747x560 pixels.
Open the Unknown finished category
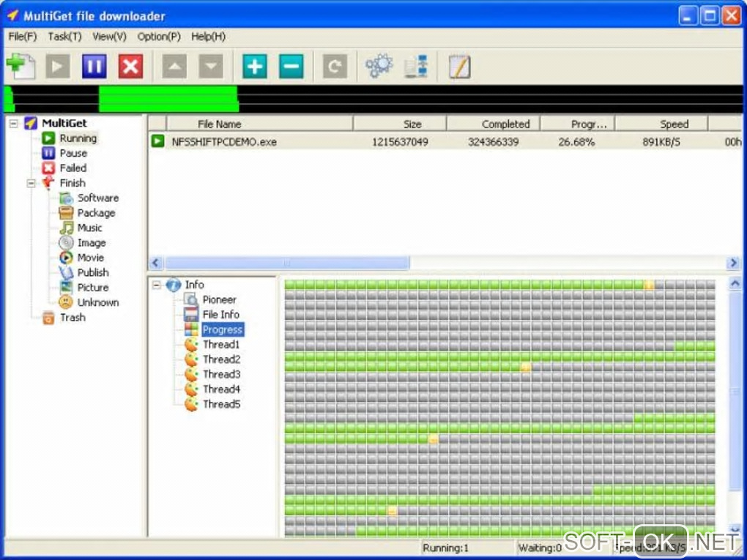point(97,302)
